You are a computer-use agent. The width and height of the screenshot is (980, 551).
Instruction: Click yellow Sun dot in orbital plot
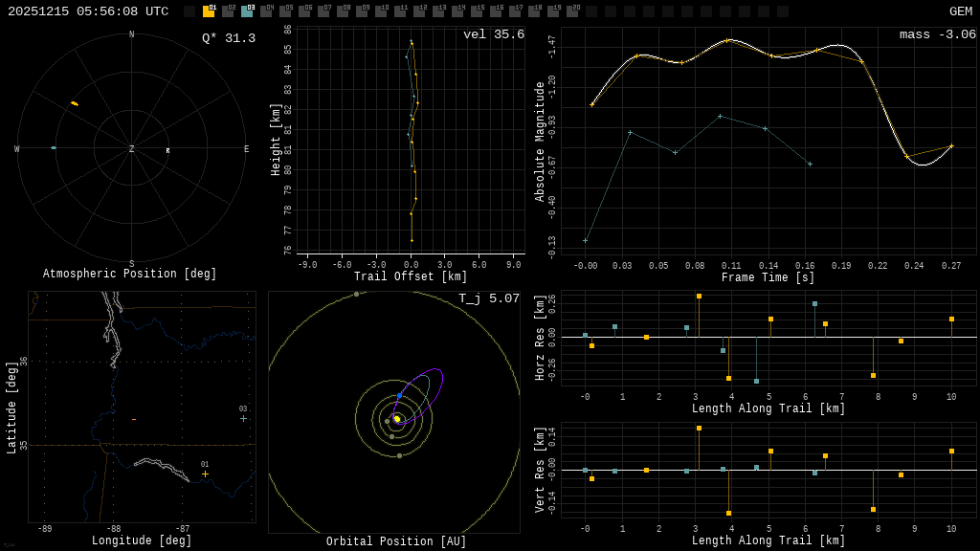click(397, 419)
